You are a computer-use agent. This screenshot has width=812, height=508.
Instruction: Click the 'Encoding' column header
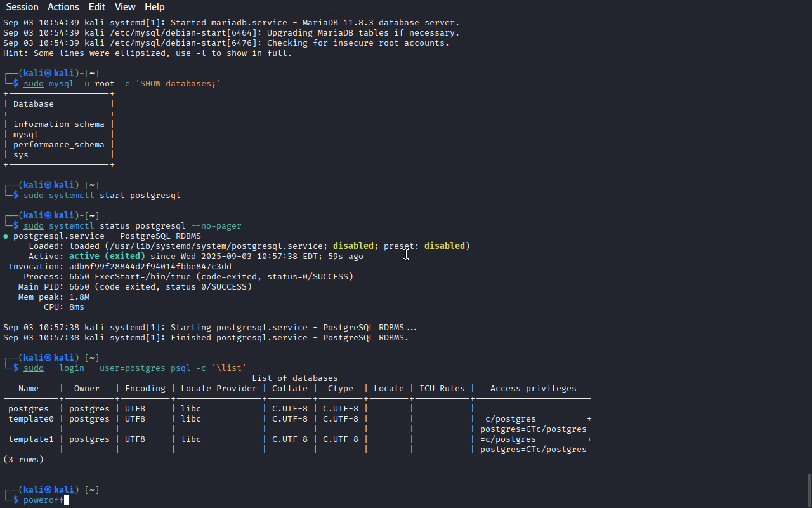tap(145, 389)
